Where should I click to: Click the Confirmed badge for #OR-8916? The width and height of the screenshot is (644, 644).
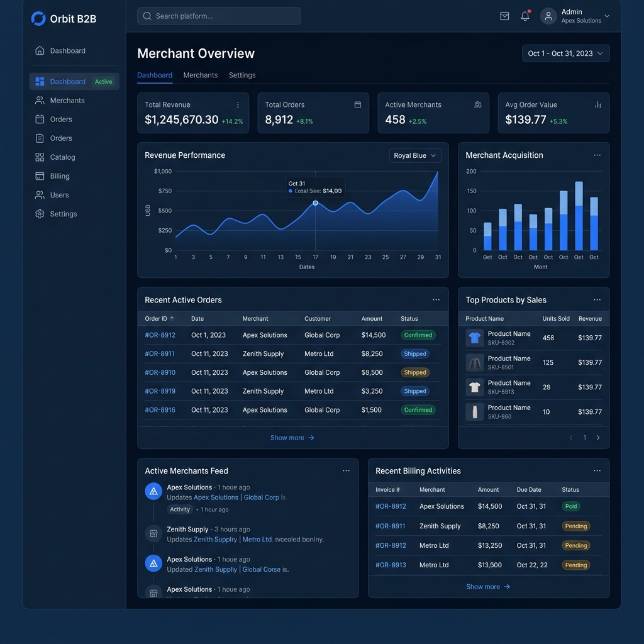pos(418,410)
